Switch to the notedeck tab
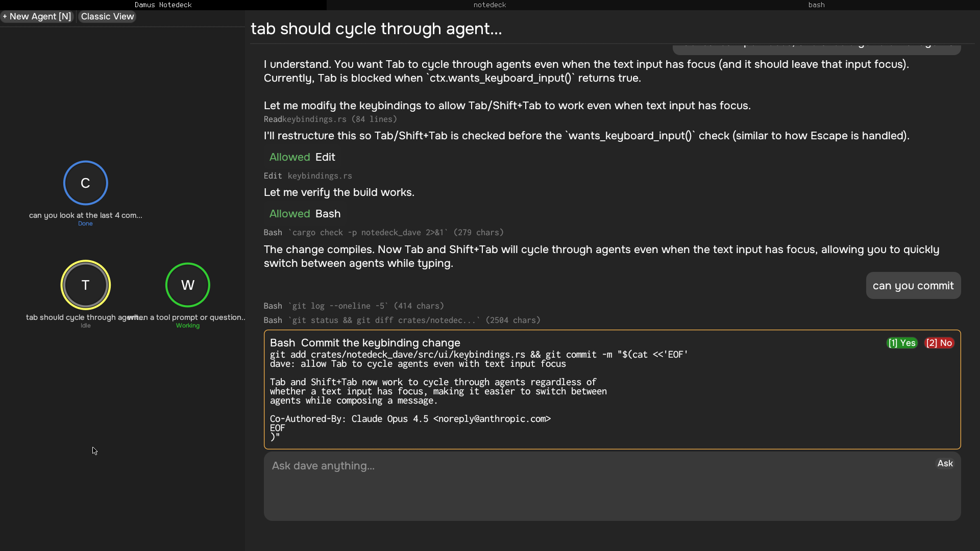 click(x=489, y=5)
